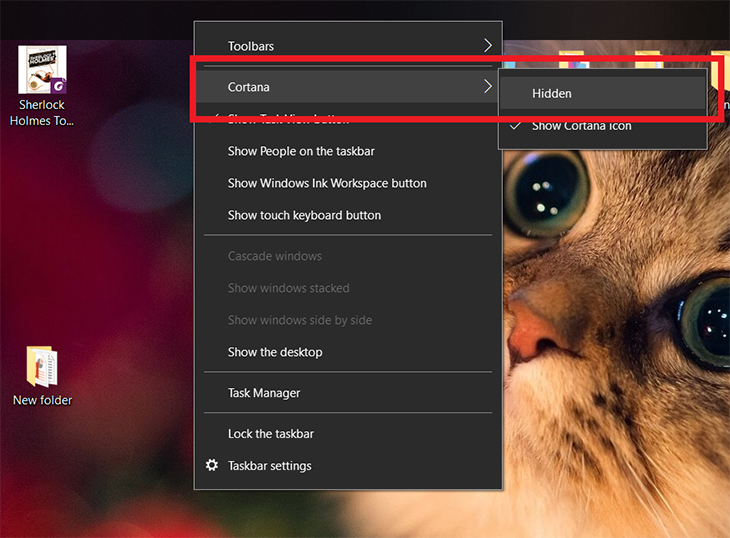
Task: Open the Sherlock Holmes desktop shortcut icon
Action: 42,69
